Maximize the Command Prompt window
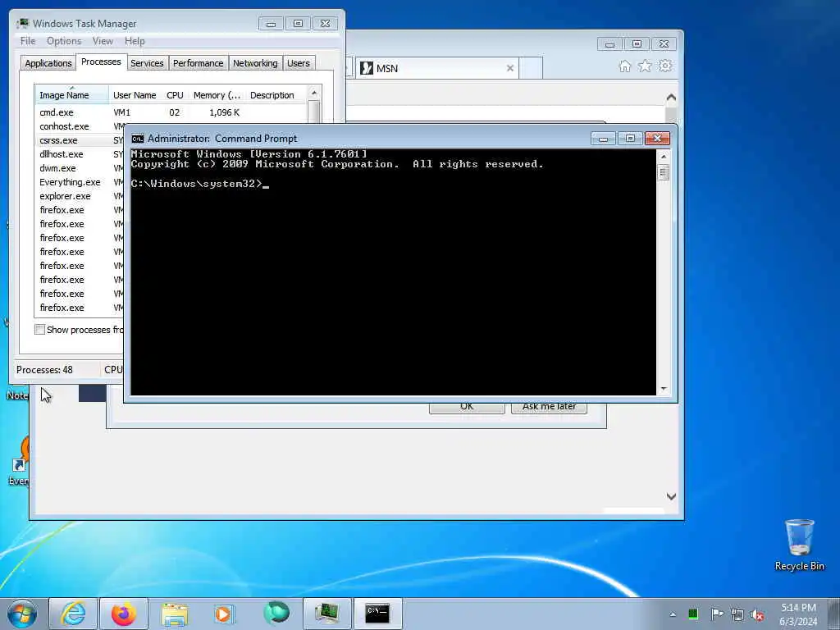 630,139
